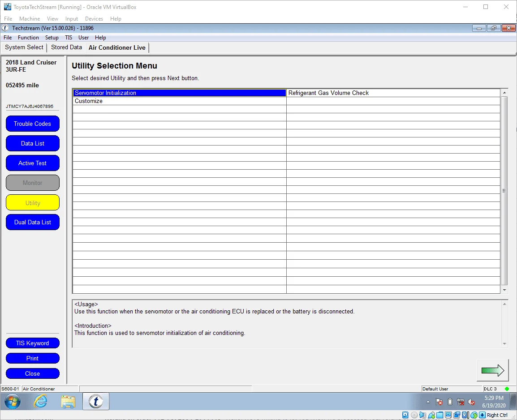Screen dimensions: 517x420
Task: Click the utility list scroll-up arrow
Action: [x=504, y=93]
